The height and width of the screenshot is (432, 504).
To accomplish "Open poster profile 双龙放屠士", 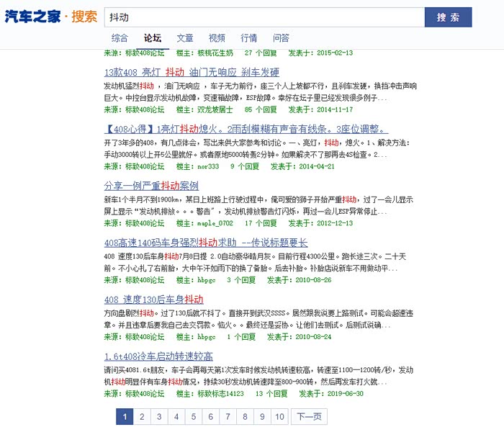I will point(215,109).
